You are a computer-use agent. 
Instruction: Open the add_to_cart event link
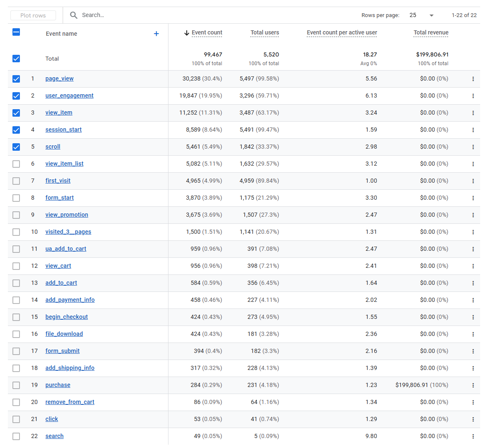61,283
